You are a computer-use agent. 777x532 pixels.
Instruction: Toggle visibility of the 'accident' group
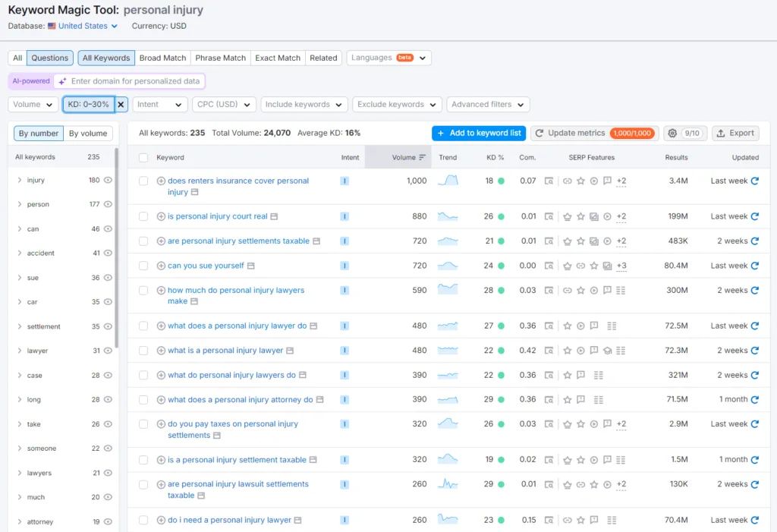tap(108, 253)
